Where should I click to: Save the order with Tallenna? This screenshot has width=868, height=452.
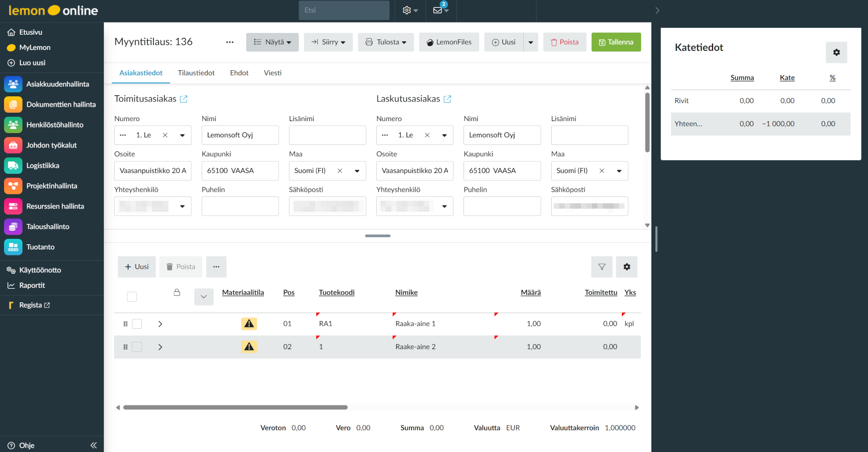tap(616, 42)
